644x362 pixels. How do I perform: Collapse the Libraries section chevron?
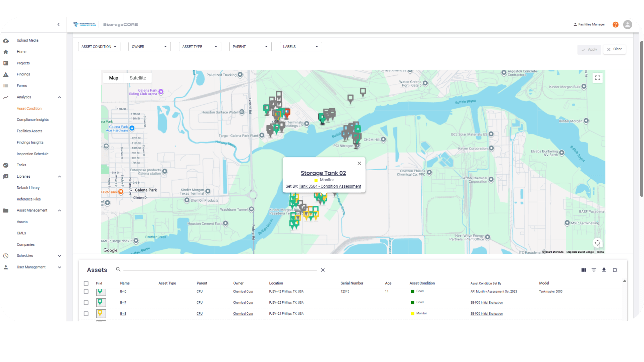click(60, 177)
